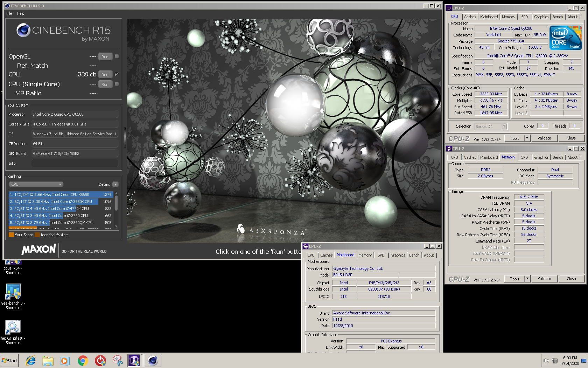The width and height of the screenshot is (588, 368).
Task: Open Internet Explorer from the taskbar
Action: click(31, 361)
